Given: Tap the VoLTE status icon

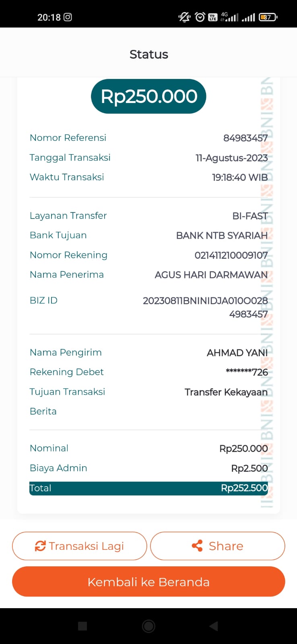Looking at the screenshot, I should tap(213, 17).
